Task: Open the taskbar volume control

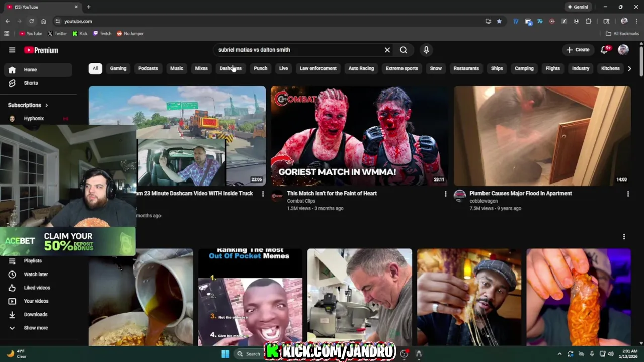Action: coord(611,354)
